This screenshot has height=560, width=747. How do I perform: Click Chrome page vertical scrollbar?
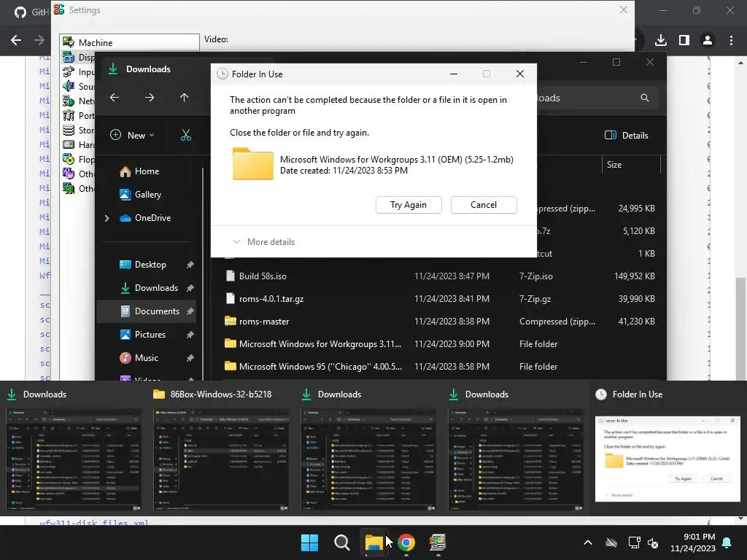point(741,329)
